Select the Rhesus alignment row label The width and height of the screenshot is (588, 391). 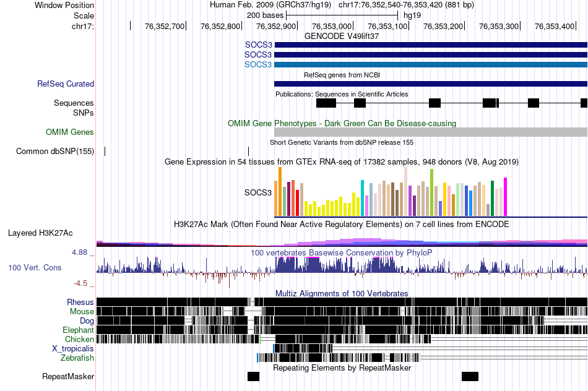click(x=80, y=302)
